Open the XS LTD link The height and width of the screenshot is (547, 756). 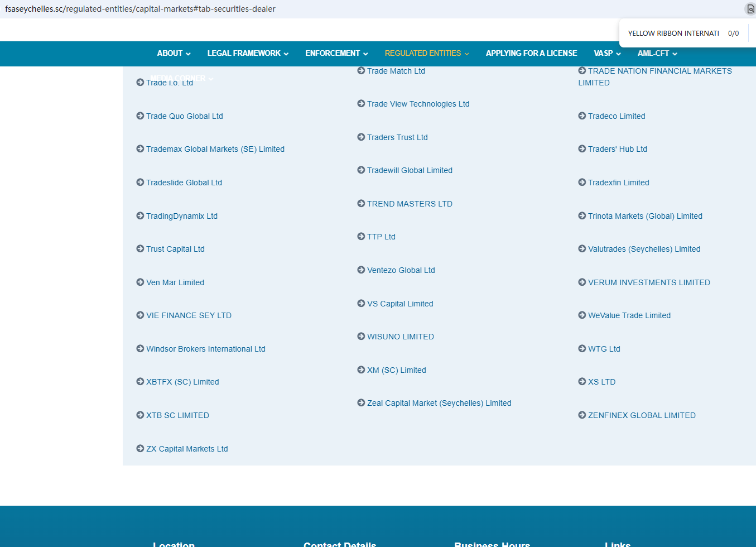(x=602, y=382)
